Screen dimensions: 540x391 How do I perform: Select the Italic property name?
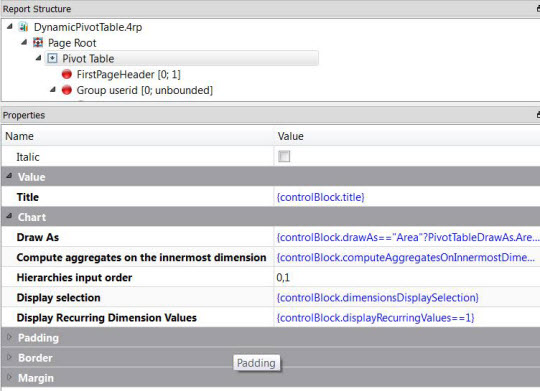point(28,157)
